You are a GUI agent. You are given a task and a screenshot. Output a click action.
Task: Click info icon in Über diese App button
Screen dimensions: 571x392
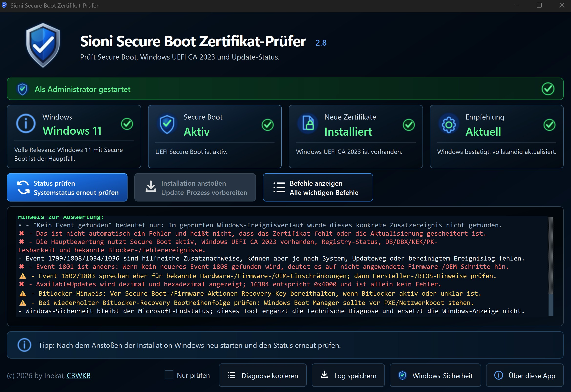(499, 375)
